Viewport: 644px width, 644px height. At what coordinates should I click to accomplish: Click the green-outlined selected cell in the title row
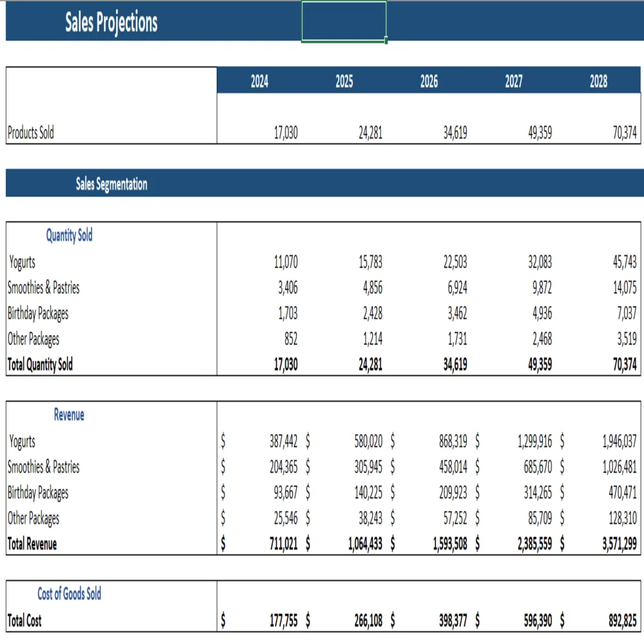(344, 21)
